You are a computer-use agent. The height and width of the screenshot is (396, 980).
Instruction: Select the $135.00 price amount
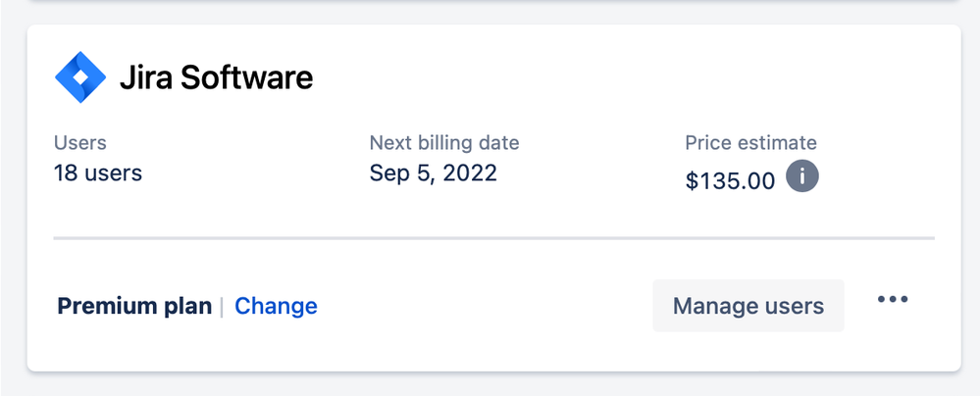pyautogui.click(x=730, y=180)
